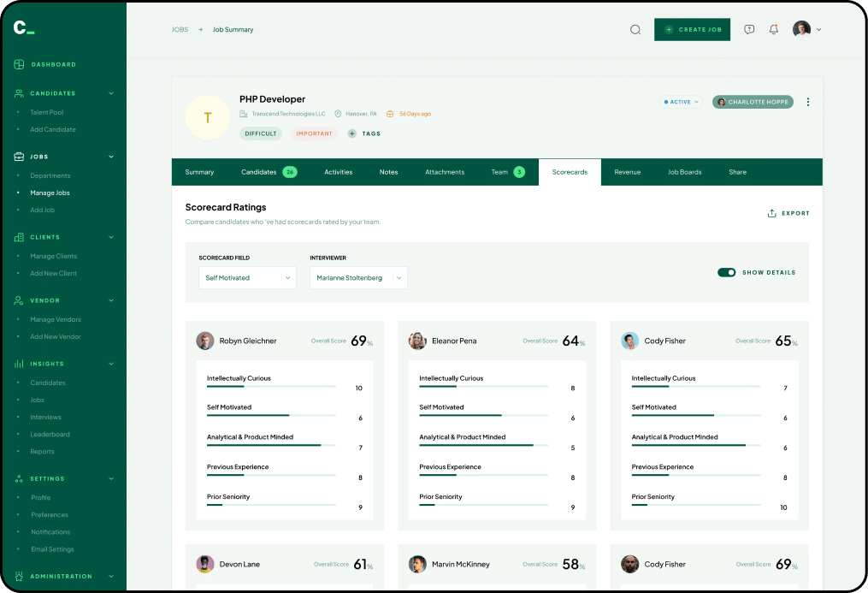Screen dimensions: 868x593
Task: Collapse the Vendor sidebar section
Action: (111, 300)
